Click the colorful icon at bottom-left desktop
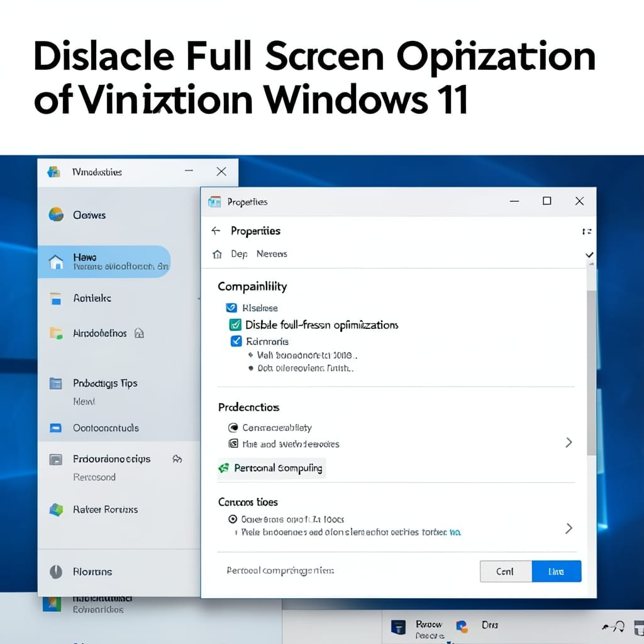644x644 pixels. 52,604
